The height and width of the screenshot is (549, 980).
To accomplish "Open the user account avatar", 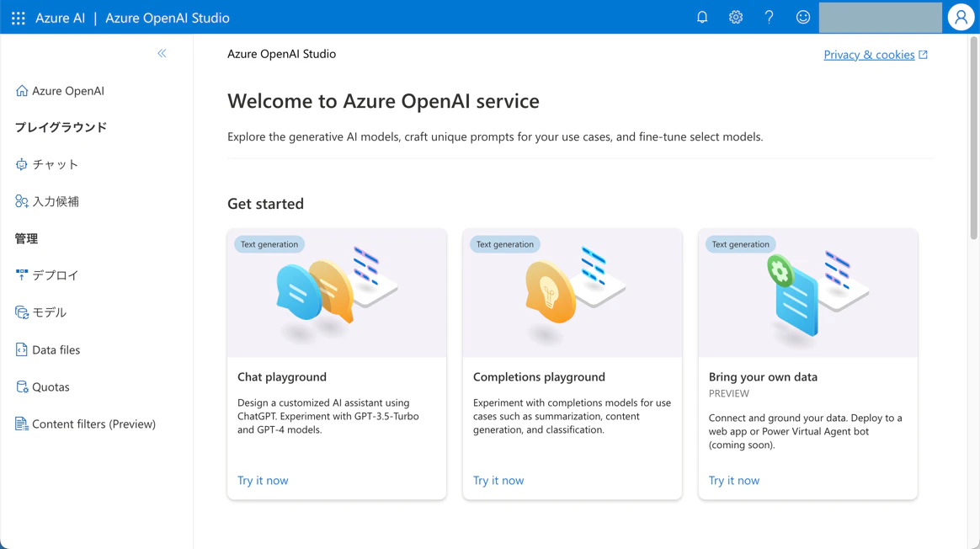I will pos(961,18).
